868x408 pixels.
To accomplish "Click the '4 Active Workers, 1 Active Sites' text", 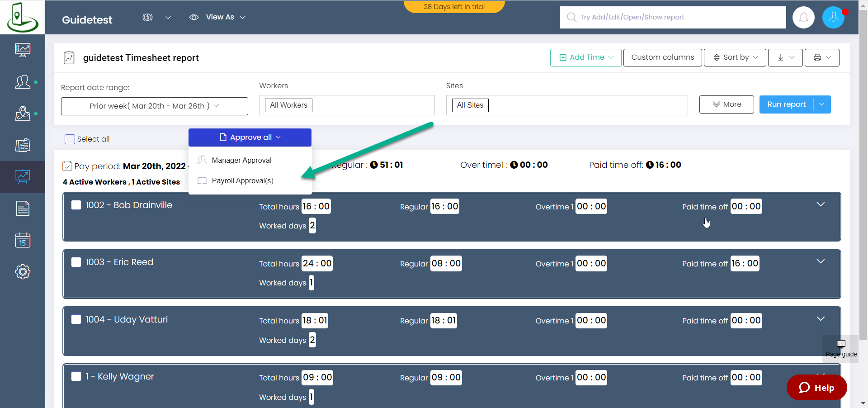I will (x=121, y=182).
